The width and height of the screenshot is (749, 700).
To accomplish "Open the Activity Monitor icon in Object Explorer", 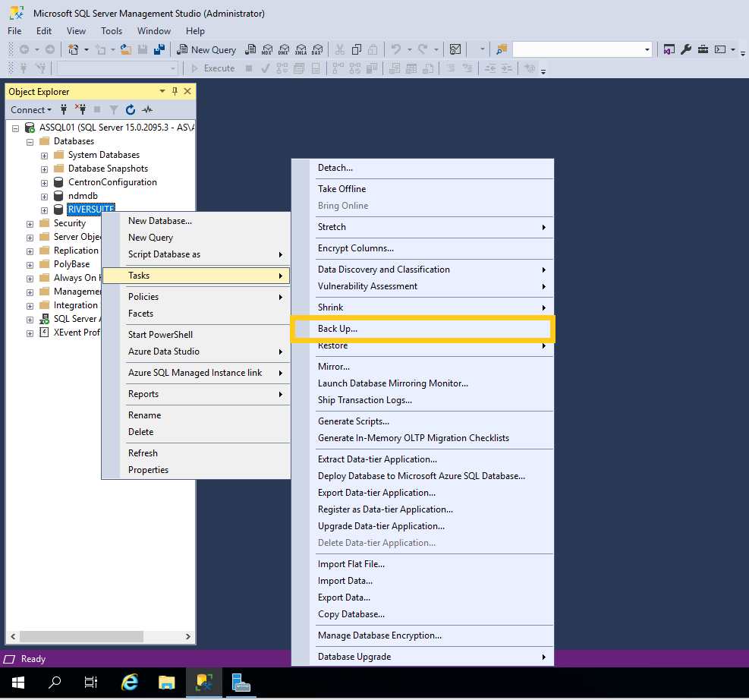I will [146, 109].
